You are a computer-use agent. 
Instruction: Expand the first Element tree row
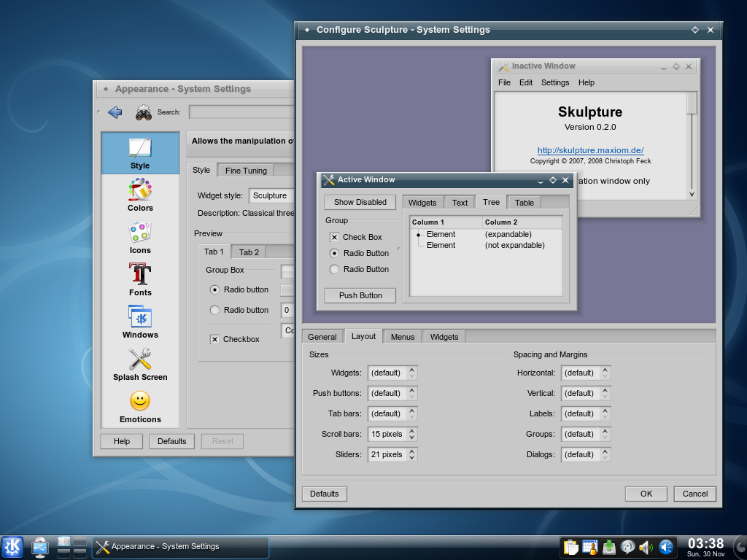coord(418,235)
